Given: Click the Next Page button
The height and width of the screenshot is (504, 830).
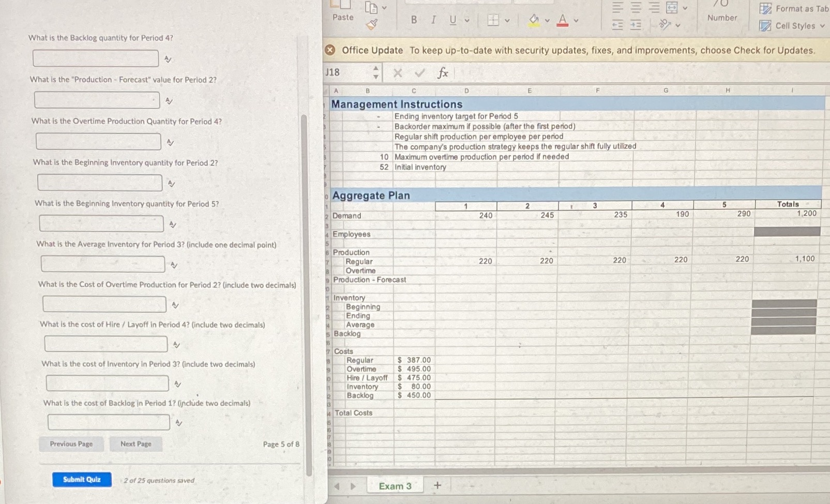Looking at the screenshot, I should click(x=136, y=444).
